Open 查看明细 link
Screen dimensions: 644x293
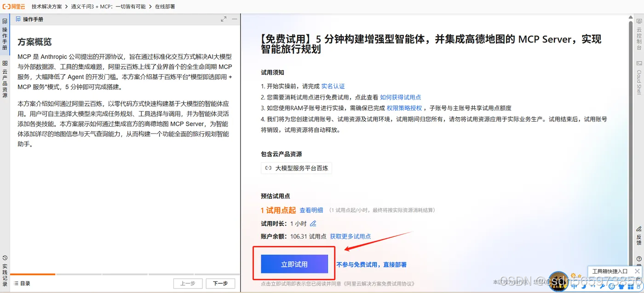[311, 210]
